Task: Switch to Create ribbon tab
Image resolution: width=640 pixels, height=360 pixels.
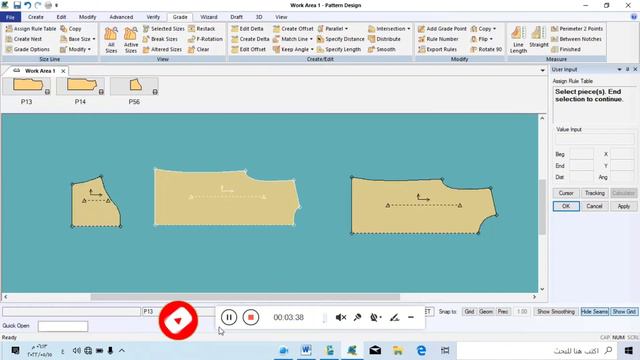Action: 36,17
